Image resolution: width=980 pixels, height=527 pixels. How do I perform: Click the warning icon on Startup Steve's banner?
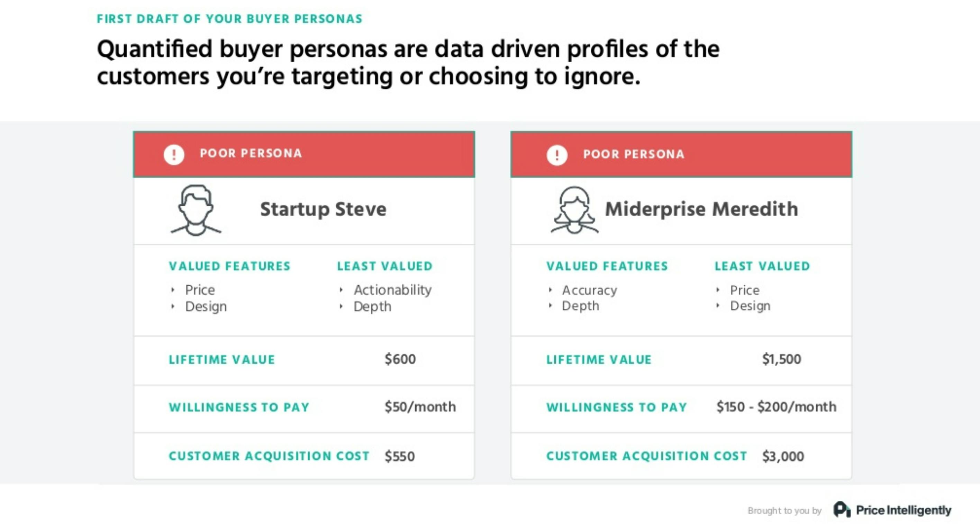click(174, 154)
